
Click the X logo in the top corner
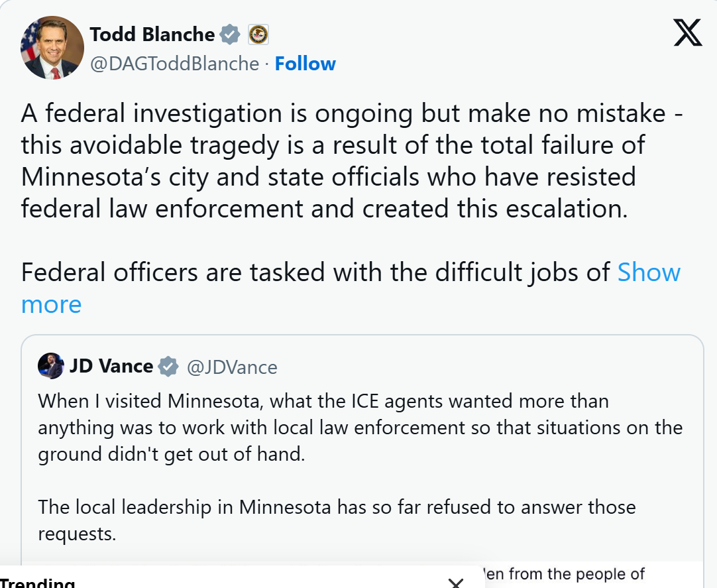pyautogui.click(x=688, y=32)
